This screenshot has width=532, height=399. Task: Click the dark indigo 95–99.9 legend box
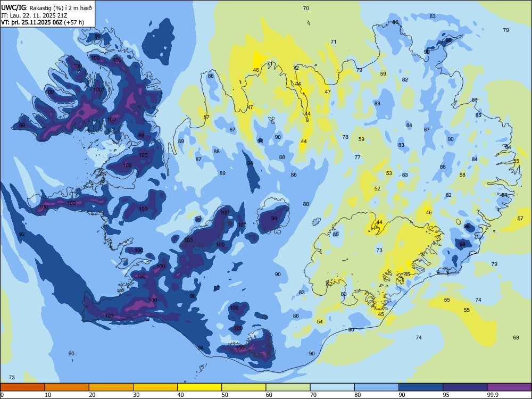click(465, 387)
